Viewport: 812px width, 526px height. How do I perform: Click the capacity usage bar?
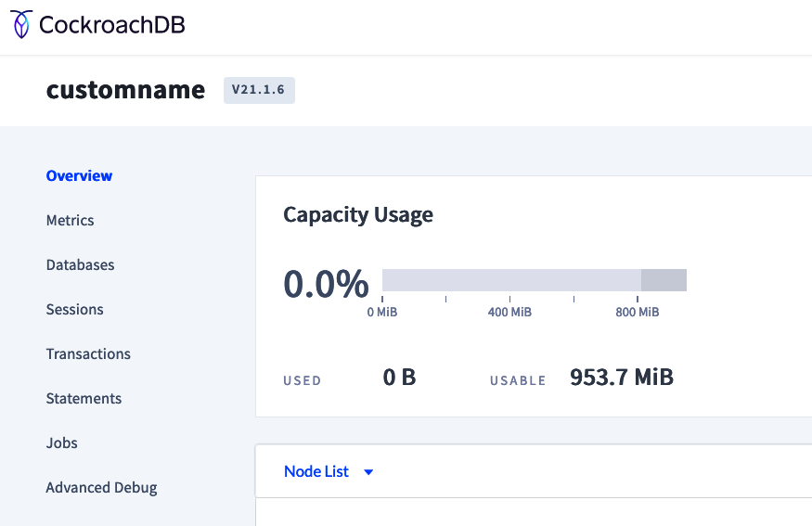(535, 280)
